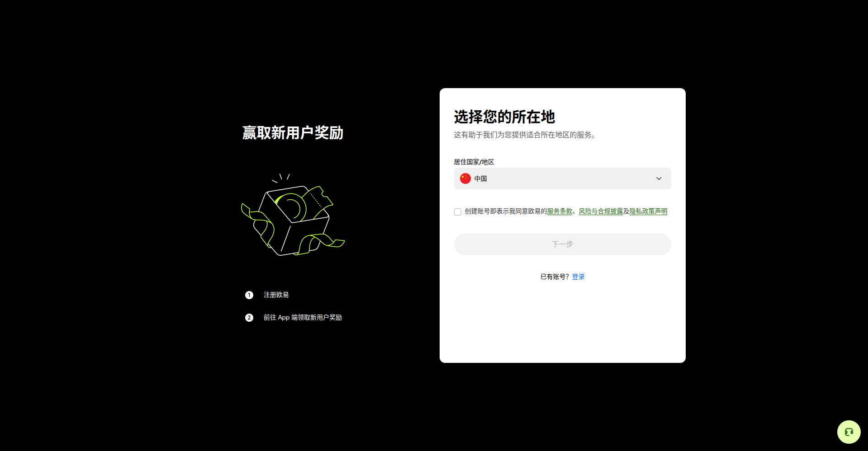Click the 下一步 button
Screen dimensions: 868x451
(562, 244)
